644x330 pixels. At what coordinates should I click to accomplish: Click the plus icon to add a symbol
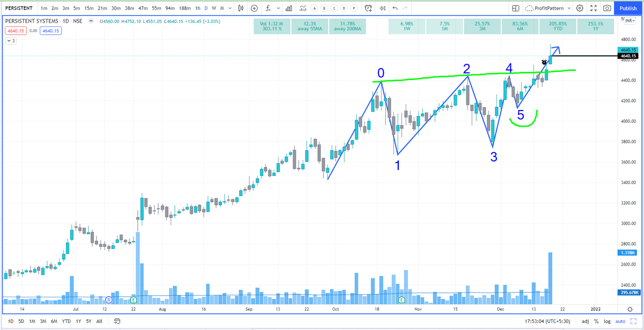point(254,8)
